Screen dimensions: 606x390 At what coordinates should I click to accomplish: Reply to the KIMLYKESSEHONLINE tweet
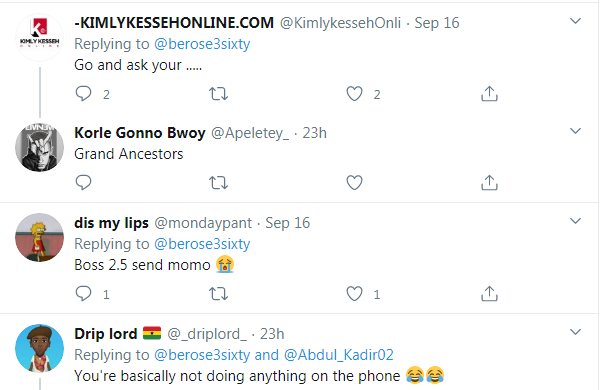coord(83,94)
